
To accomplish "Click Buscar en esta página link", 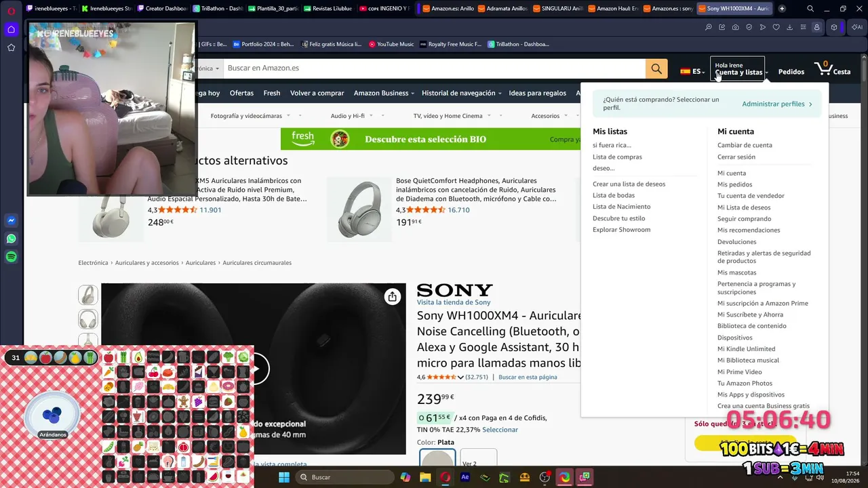I will tap(528, 378).
